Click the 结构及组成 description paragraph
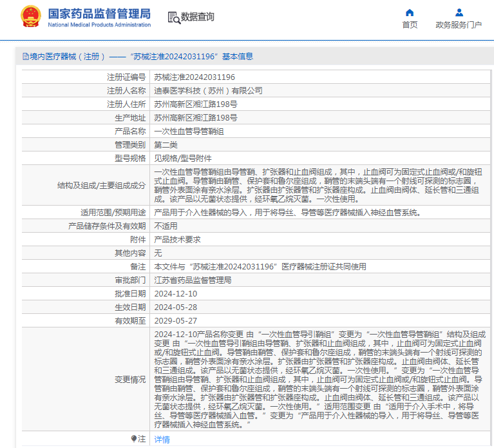 pos(318,186)
